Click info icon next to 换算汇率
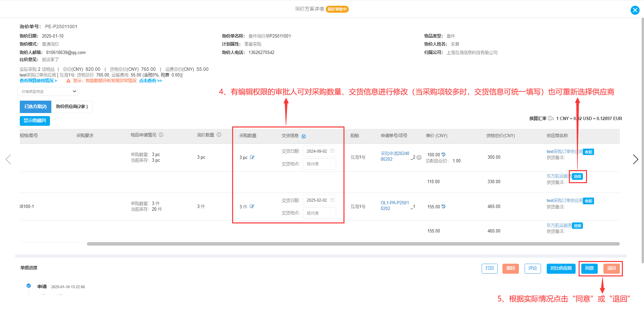The height and width of the screenshot is (315, 644). coord(550,118)
